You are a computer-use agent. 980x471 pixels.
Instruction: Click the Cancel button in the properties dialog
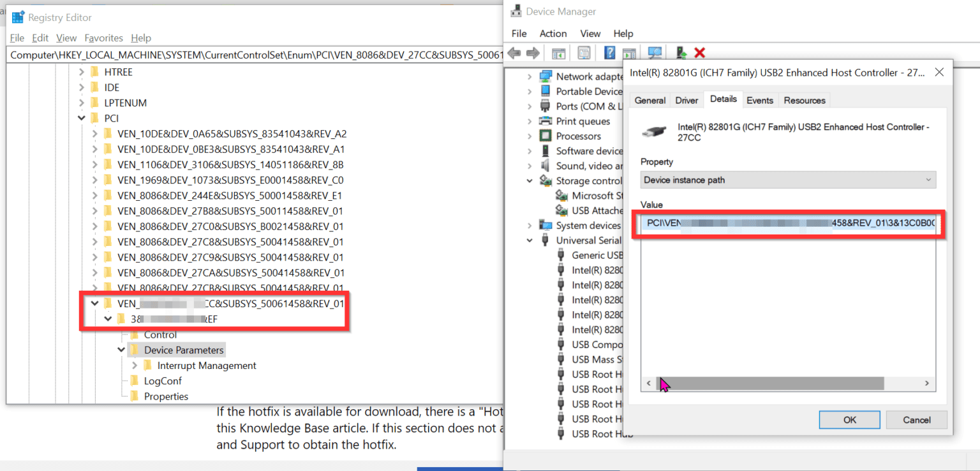(x=916, y=419)
